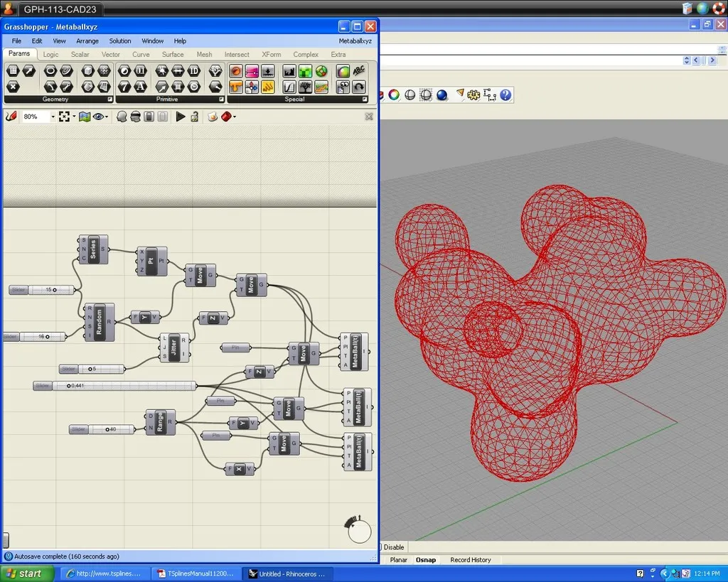Click the slider showing value 40
Image resolution: width=728 pixels, height=582 pixels.
[x=102, y=429]
